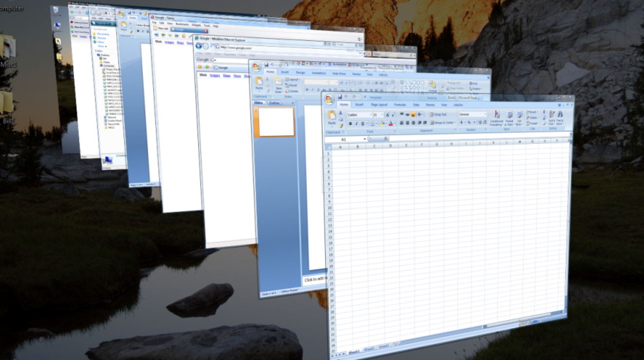This screenshot has height=360, width=644.
Task: Click Conditional Formatting in the Excel ribbon
Action: click(x=496, y=118)
